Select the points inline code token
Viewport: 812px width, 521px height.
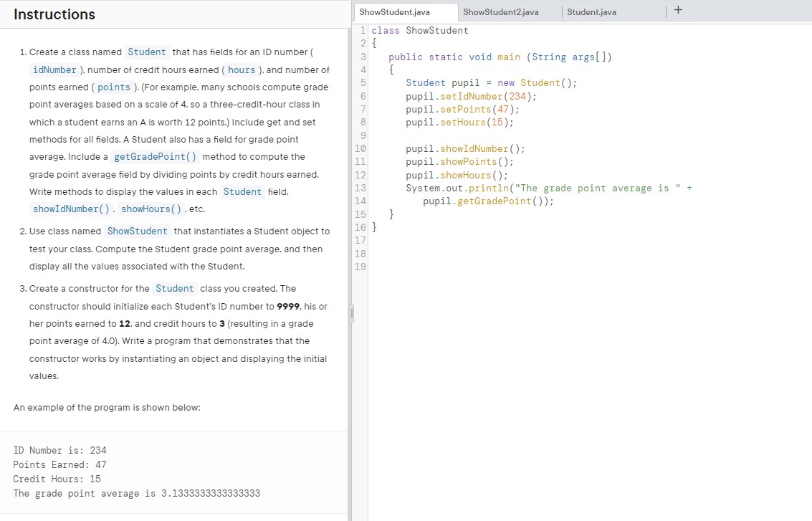click(114, 86)
